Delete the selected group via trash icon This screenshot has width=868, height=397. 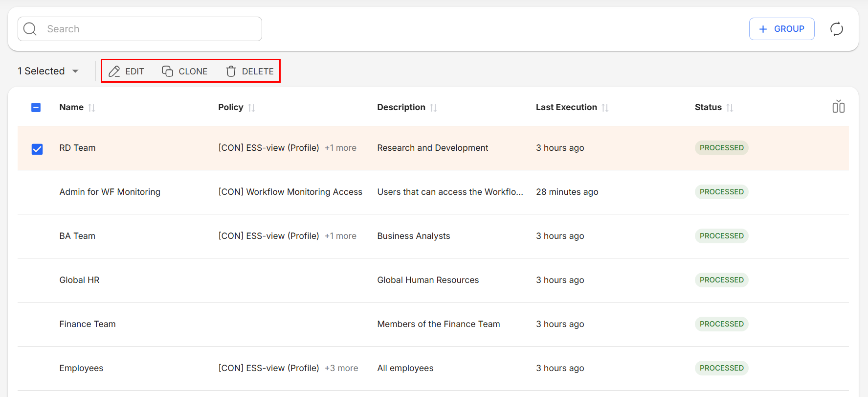point(231,71)
